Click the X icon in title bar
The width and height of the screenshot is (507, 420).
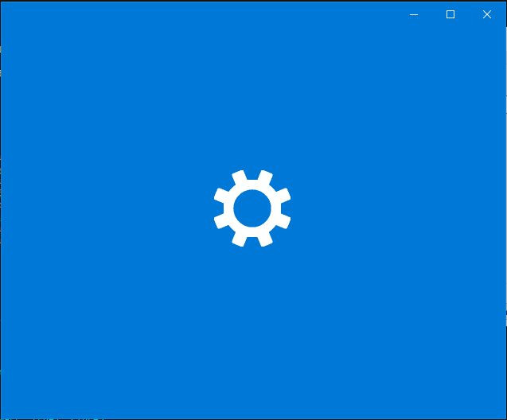pos(487,14)
